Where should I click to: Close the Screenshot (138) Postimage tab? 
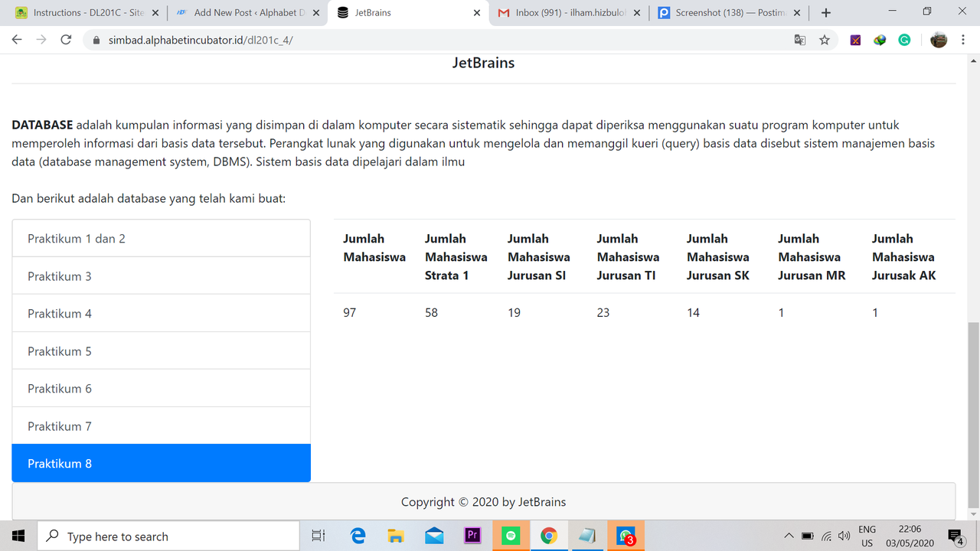797,13
